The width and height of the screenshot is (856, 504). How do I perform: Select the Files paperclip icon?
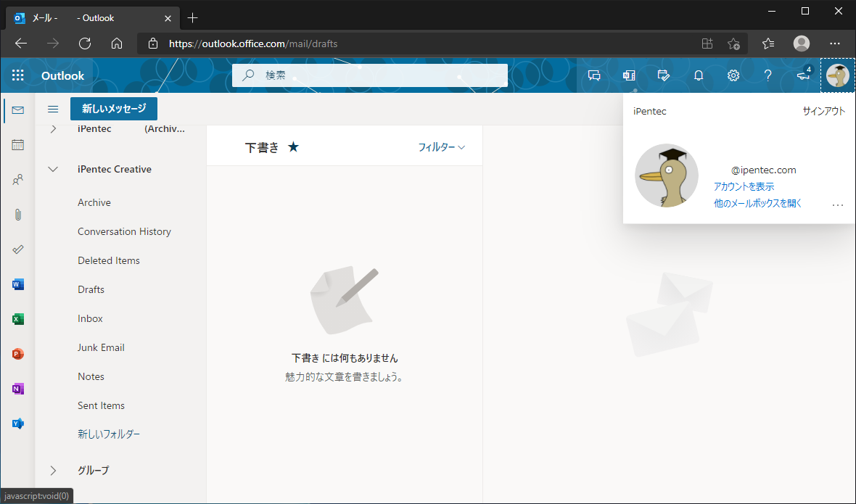pyautogui.click(x=17, y=215)
